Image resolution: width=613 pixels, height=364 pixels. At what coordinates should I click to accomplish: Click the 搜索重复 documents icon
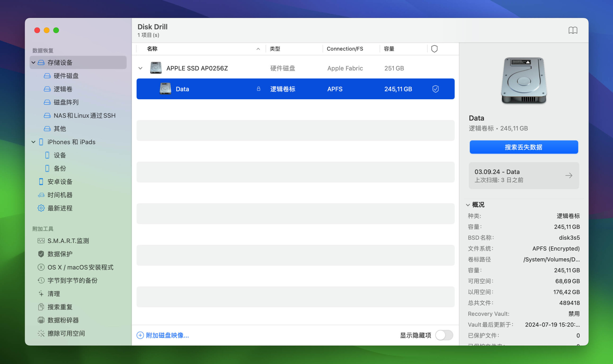tap(41, 307)
